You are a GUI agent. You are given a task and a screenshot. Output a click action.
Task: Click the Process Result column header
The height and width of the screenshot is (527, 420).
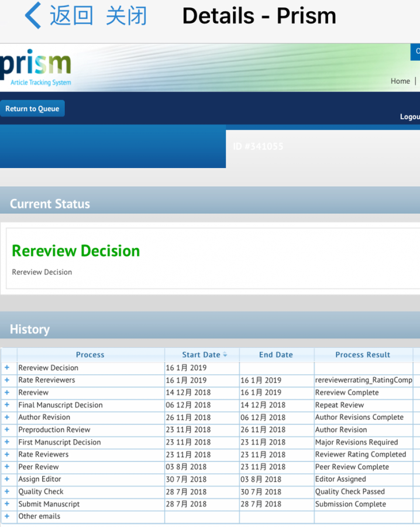point(363,355)
